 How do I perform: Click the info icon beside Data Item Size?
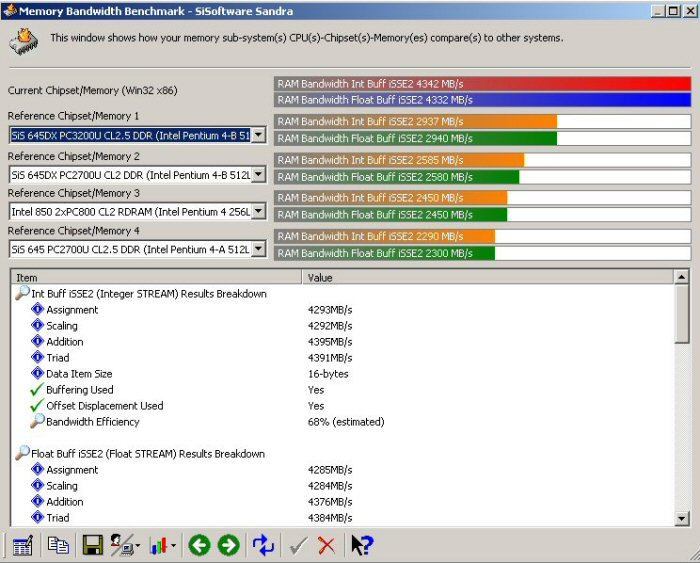(38, 373)
